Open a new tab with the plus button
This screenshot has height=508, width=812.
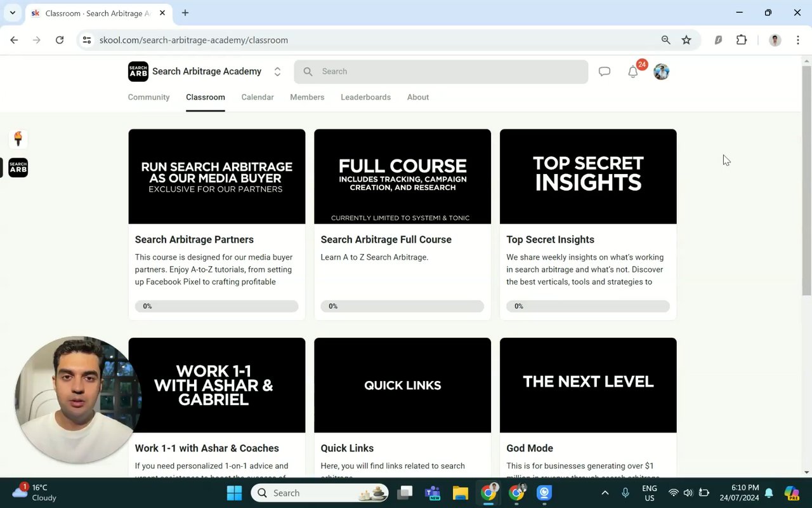pos(185,13)
